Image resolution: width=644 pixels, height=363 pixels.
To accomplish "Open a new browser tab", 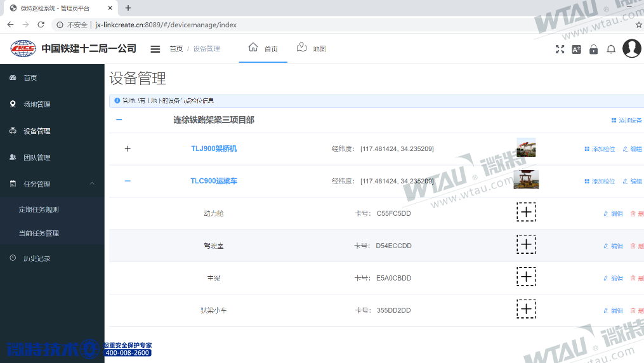I will click(128, 8).
